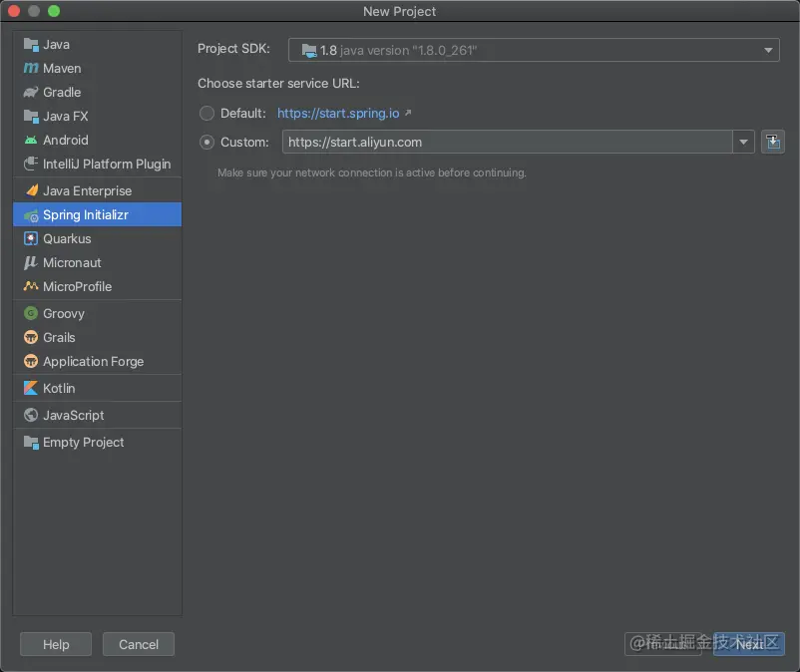Select the Java folder icon in project types
Image resolution: width=800 pixels, height=672 pixels.
coord(31,45)
